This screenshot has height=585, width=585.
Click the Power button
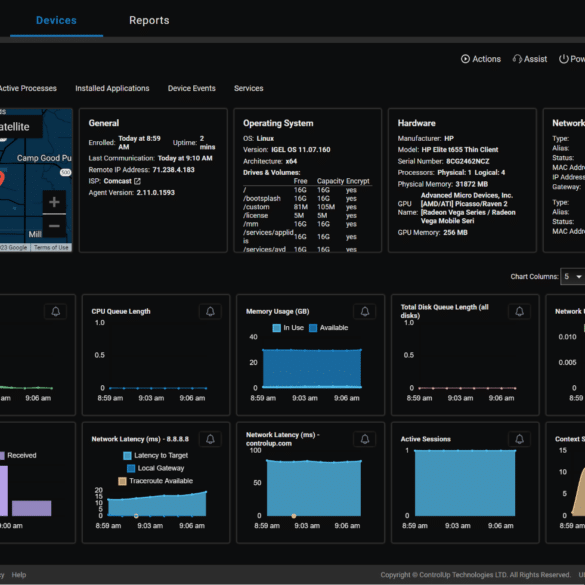click(x=572, y=59)
